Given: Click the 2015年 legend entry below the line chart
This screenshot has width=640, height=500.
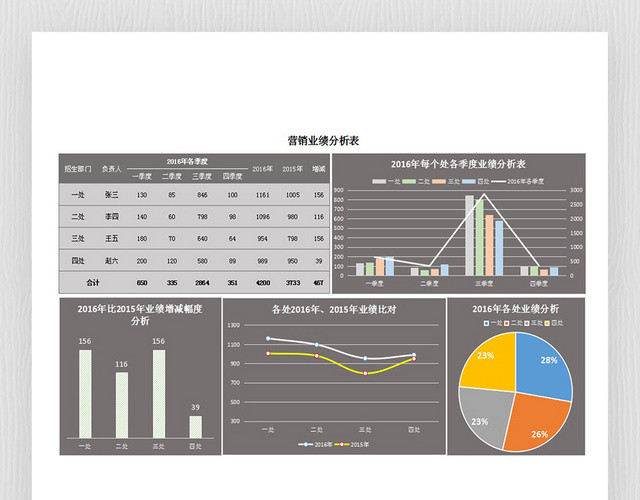Looking at the screenshot, I should click(351, 444).
